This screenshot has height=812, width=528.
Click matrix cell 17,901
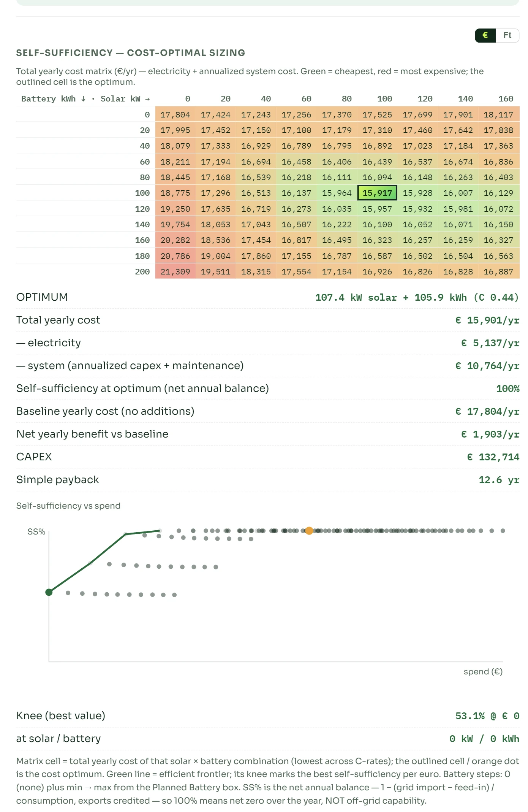(458, 114)
